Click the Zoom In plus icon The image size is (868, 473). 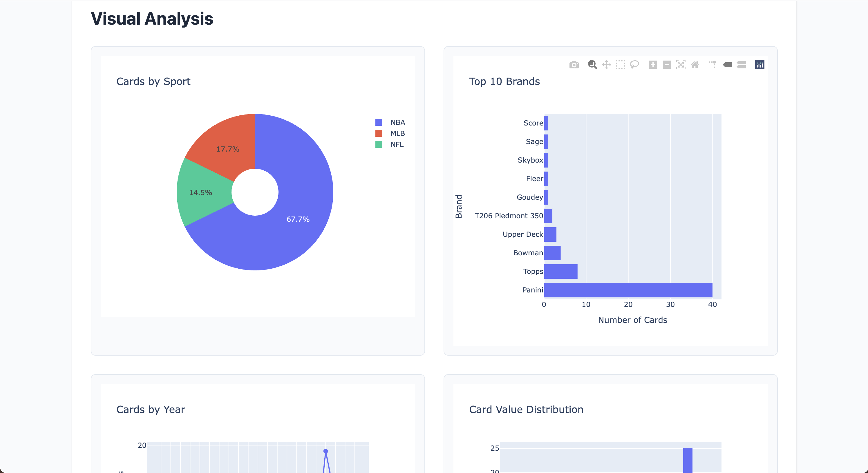coord(653,65)
